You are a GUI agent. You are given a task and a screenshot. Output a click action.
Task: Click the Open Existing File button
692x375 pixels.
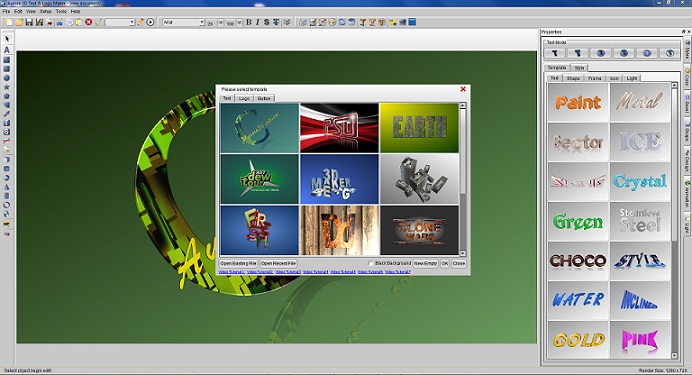click(238, 263)
